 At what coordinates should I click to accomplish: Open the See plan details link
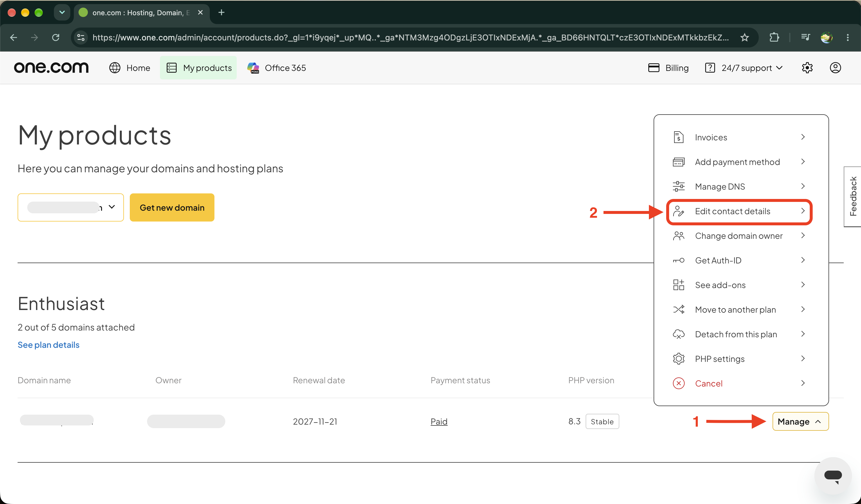coord(49,345)
